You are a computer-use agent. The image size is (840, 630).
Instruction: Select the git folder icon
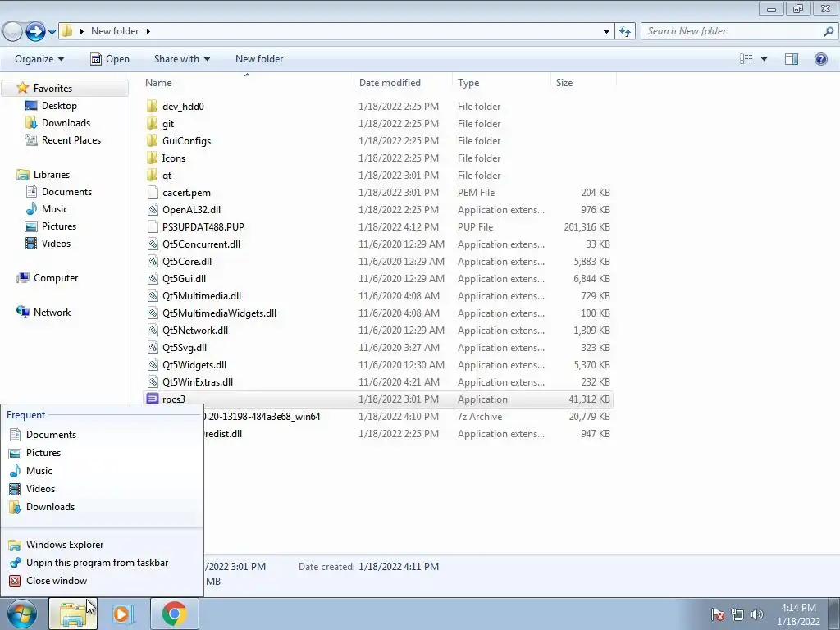pos(153,123)
